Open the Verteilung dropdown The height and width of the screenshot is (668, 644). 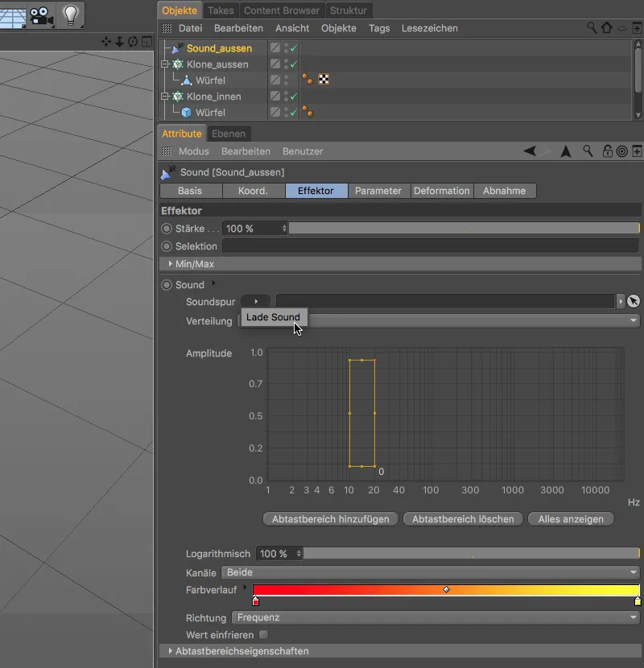(x=438, y=320)
